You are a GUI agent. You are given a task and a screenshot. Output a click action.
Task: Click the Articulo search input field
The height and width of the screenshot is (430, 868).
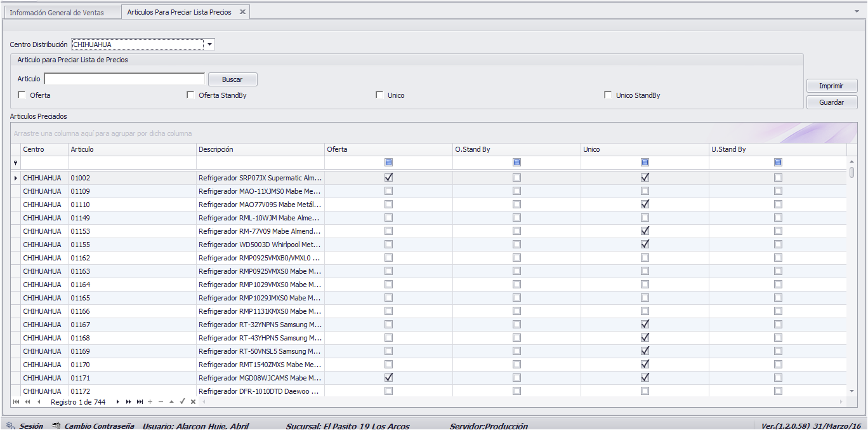tap(124, 79)
